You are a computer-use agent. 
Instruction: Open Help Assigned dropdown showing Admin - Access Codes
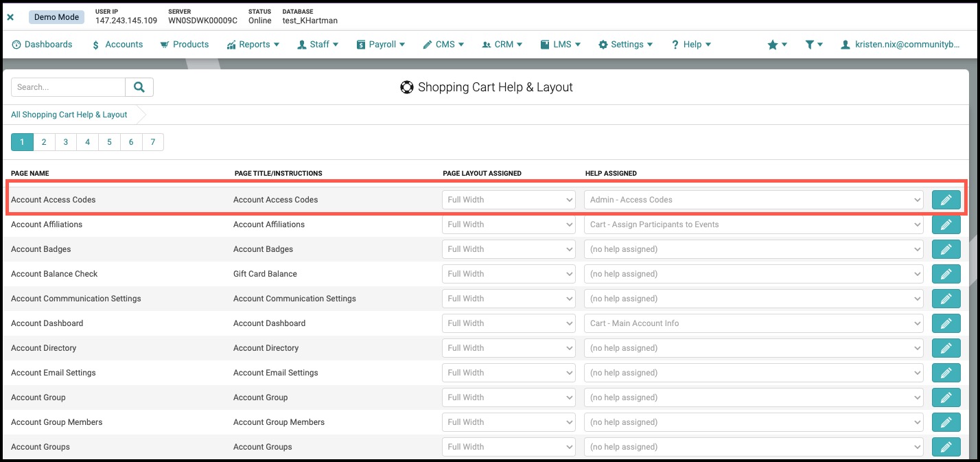click(754, 200)
